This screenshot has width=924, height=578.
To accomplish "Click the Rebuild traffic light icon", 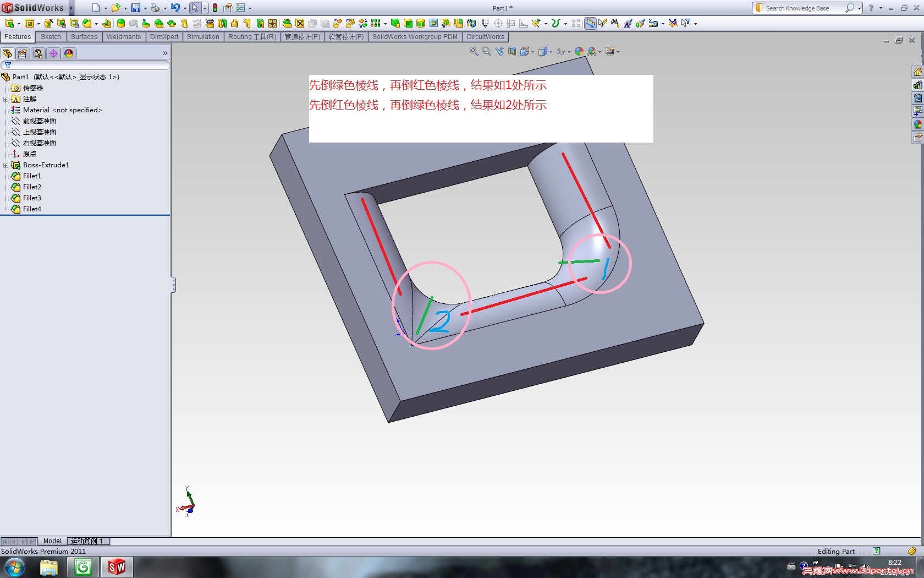I will click(x=215, y=8).
